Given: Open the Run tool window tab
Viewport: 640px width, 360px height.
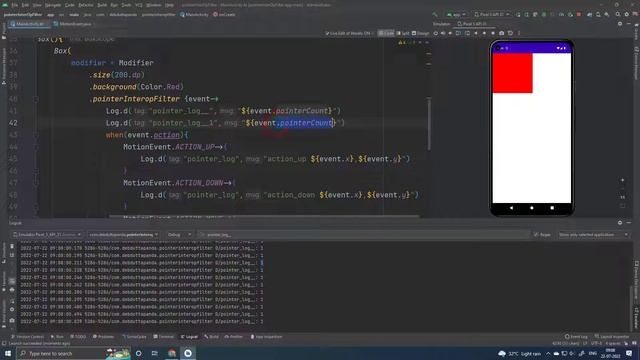Looking at the screenshot, I should pyautogui.click(x=57, y=337).
